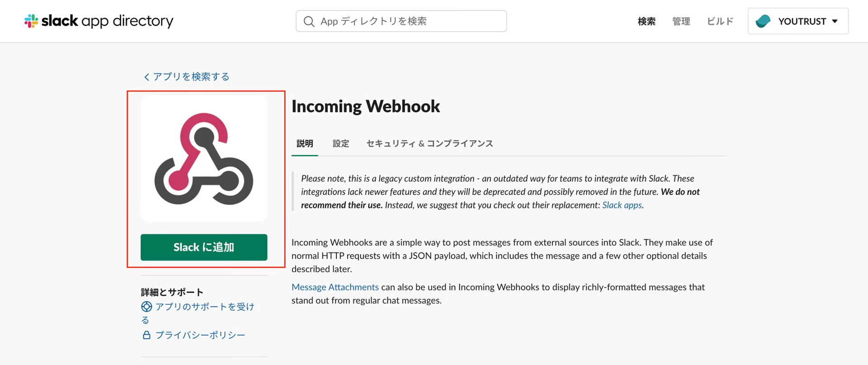Click the 詳細とサポート heading

172,292
